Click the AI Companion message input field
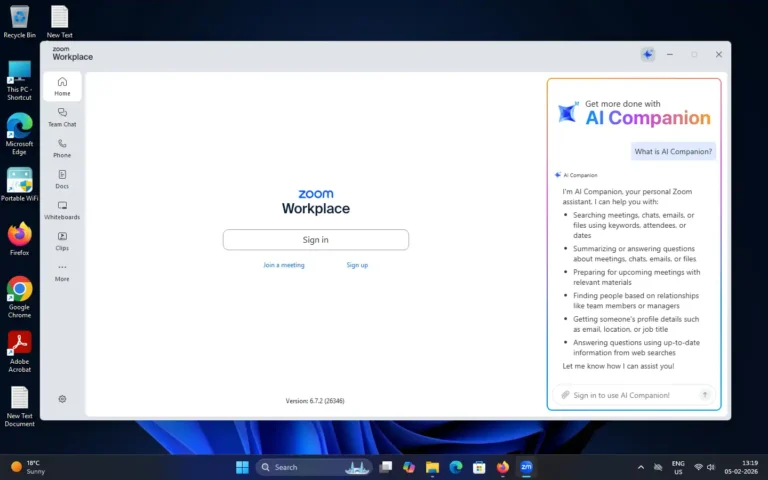768x480 pixels. (x=630, y=395)
